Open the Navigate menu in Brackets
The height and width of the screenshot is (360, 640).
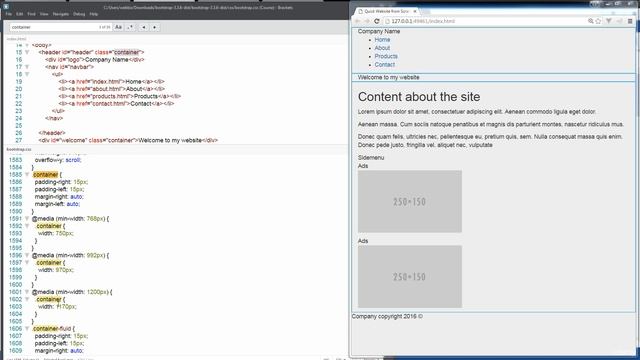(61, 14)
